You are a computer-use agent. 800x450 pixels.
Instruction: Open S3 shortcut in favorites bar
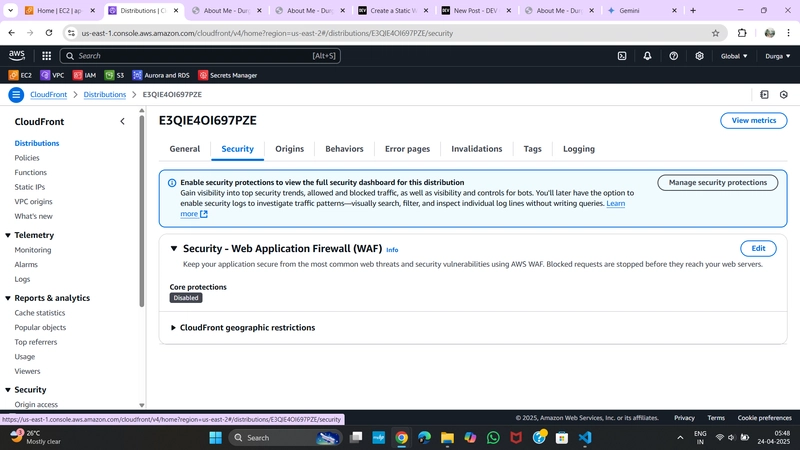click(114, 75)
